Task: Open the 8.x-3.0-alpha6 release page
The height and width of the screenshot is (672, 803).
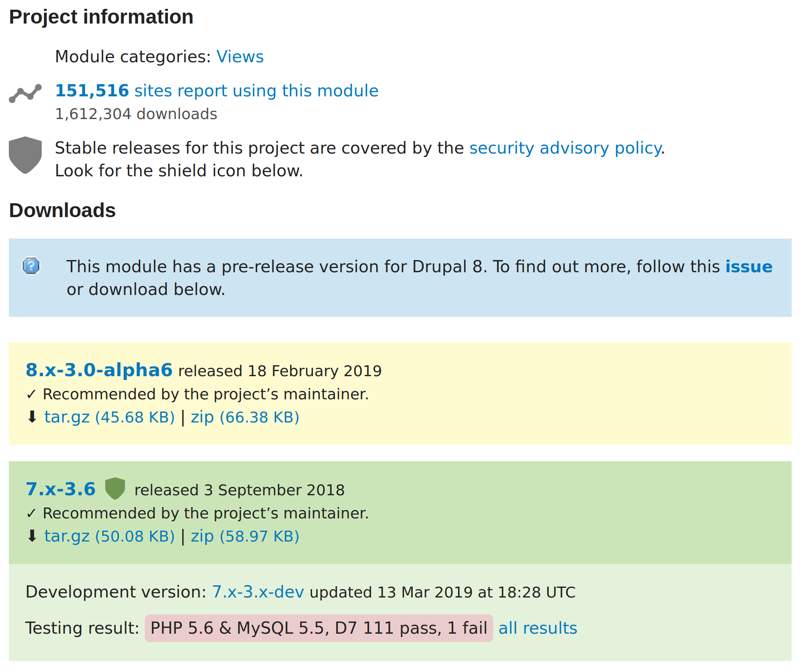Action: click(x=99, y=370)
